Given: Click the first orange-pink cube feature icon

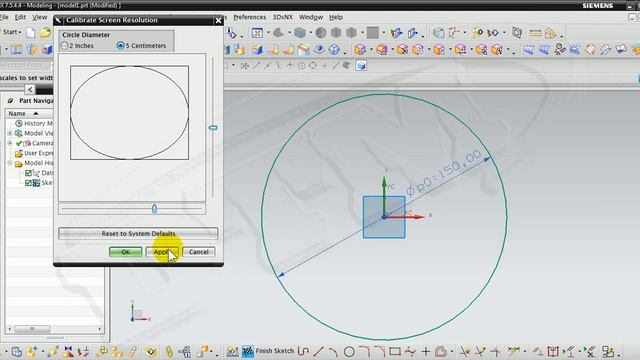Looking at the screenshot, I should pos(360,50).
